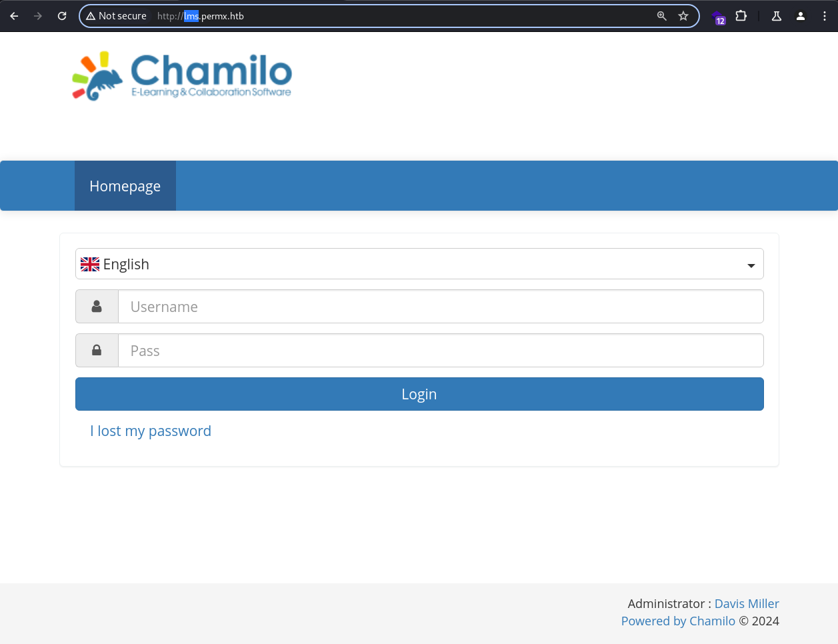Focus the Username input field
This screenshot has width=838, height=644.
[x=441, y=307]
